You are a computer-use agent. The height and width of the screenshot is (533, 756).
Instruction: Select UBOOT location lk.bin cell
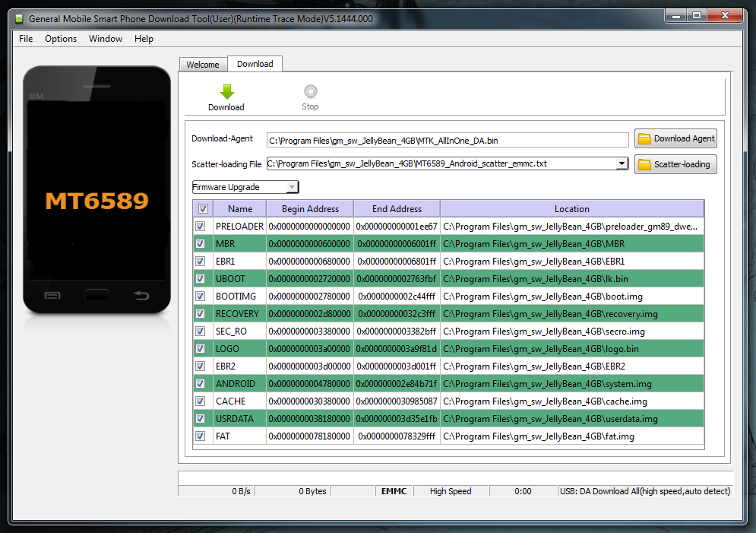tap(572, 279)
